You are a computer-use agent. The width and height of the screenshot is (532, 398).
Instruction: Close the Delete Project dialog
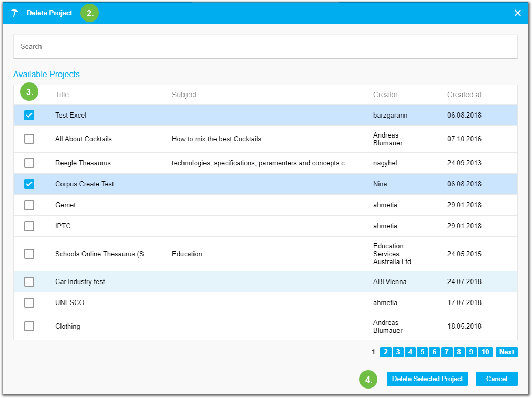coord(517,13)
